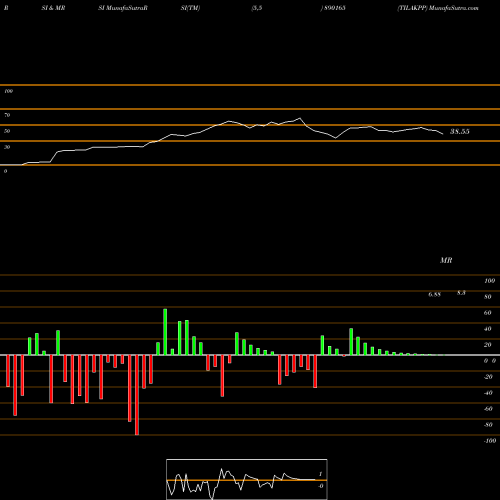Viewport: 500px width, 500px height.
Task: Click the 100 label on MR right axis
Action: [x=490, y=281]
